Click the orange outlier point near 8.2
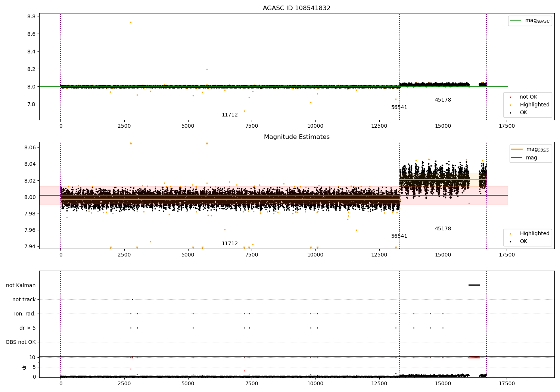The height and width of the screenshot is (392, 560). pyautogui.click(x=207, y=69)
